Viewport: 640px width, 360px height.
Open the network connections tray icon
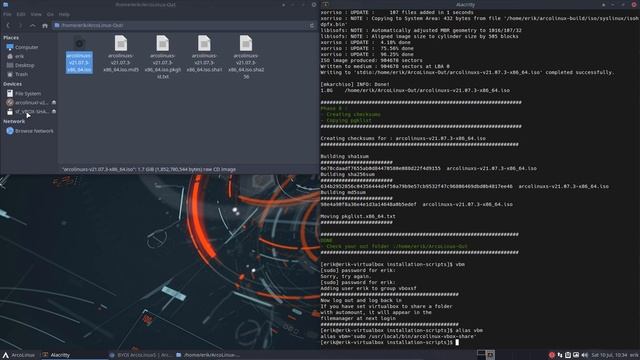pyautogui.click(x=560, y=355)
